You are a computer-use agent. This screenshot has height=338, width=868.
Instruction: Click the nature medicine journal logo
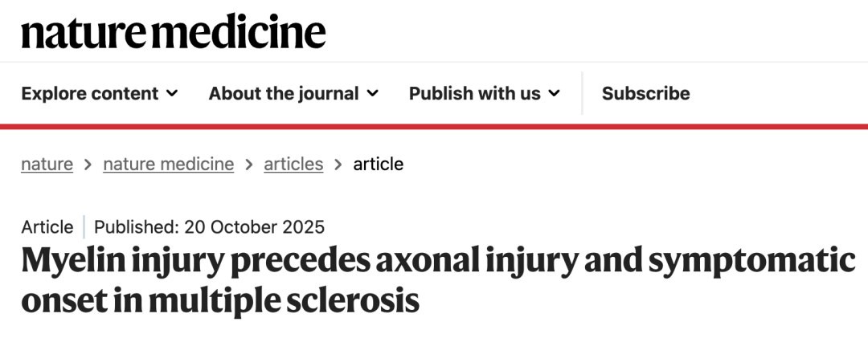point(174,32)
